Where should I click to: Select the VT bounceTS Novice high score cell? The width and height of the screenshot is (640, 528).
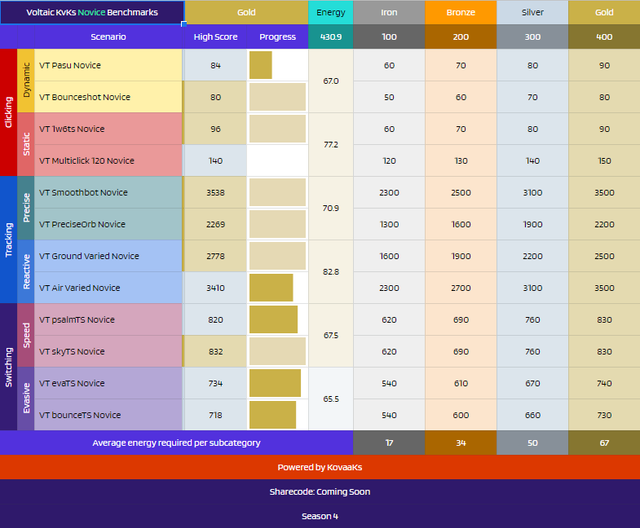(x=215, y=415)
